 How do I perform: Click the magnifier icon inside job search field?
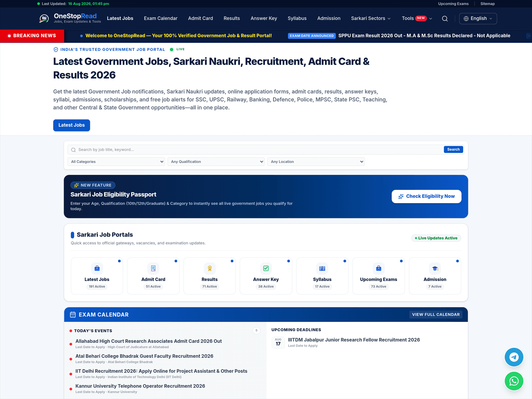73,150
